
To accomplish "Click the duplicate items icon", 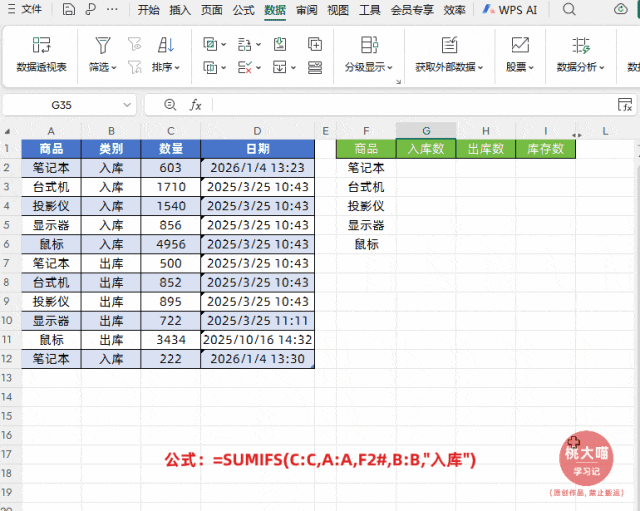I will (211, 44).
